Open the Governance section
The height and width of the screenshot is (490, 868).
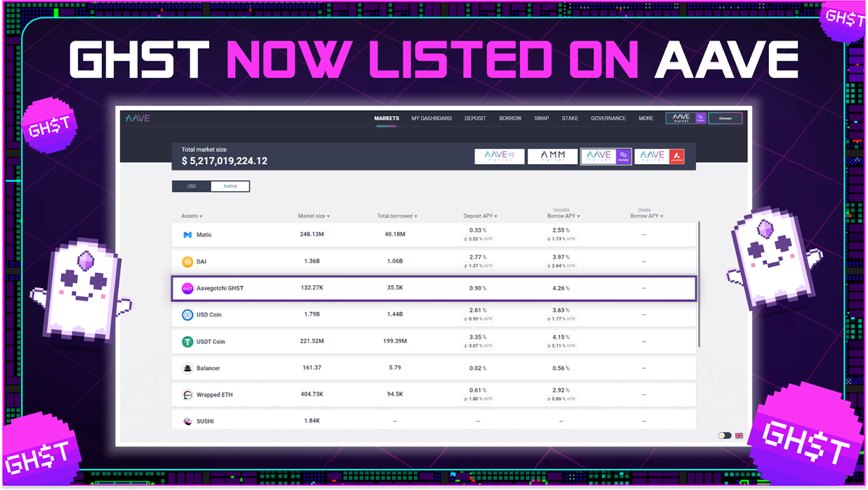[x=608, y=117]
